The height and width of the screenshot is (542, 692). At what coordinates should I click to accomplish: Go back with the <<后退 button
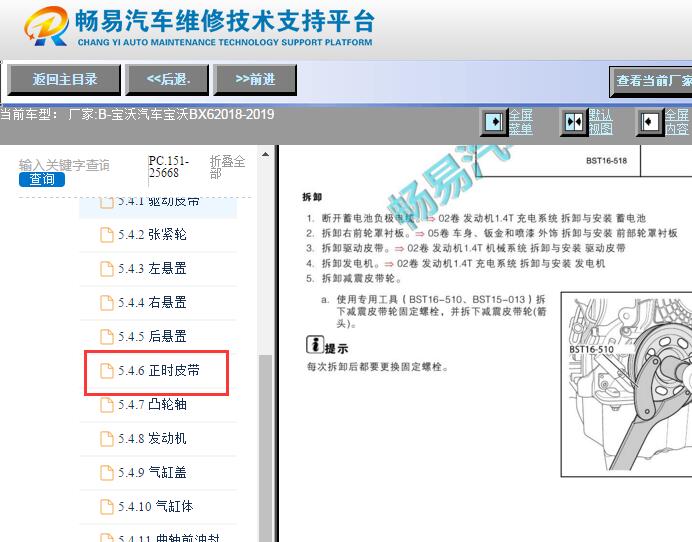click(x=167, y=80)
